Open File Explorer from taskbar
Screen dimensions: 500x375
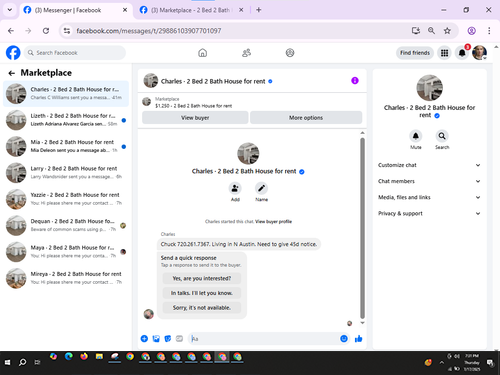tap(99, 357)
